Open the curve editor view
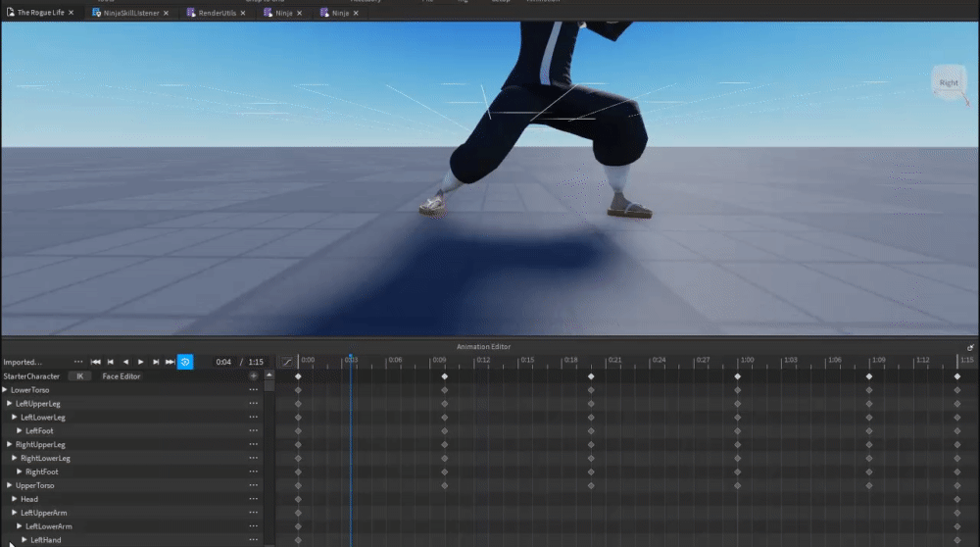Image resolution: width=980 pixels, height=547 pixels. [287, 362]
